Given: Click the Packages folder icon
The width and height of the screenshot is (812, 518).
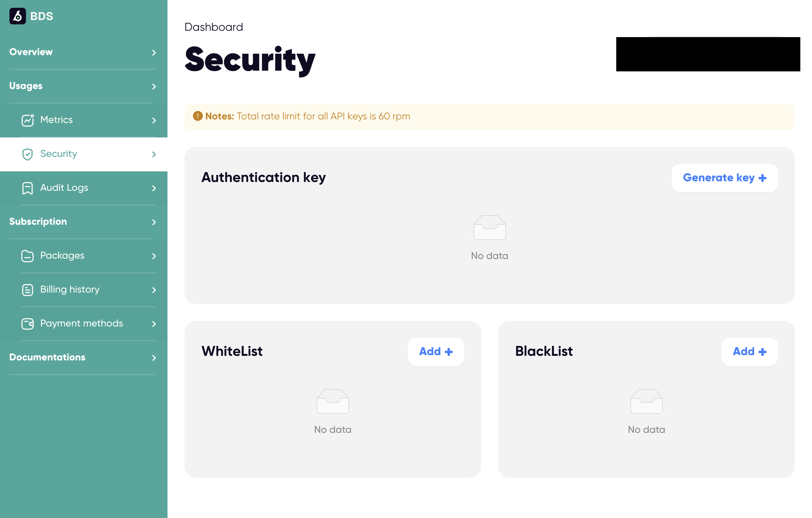Looking at the screenshot, I should [x=28, y=256].
